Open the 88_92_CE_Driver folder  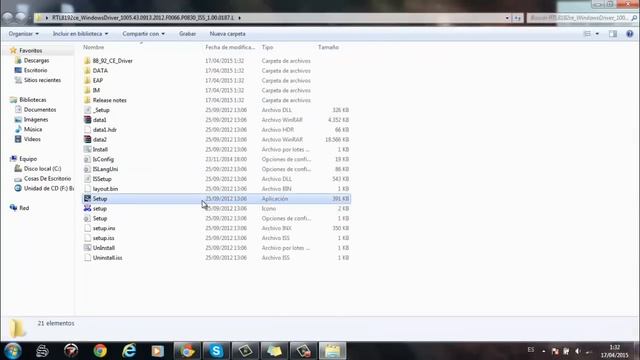pos(112,61)
